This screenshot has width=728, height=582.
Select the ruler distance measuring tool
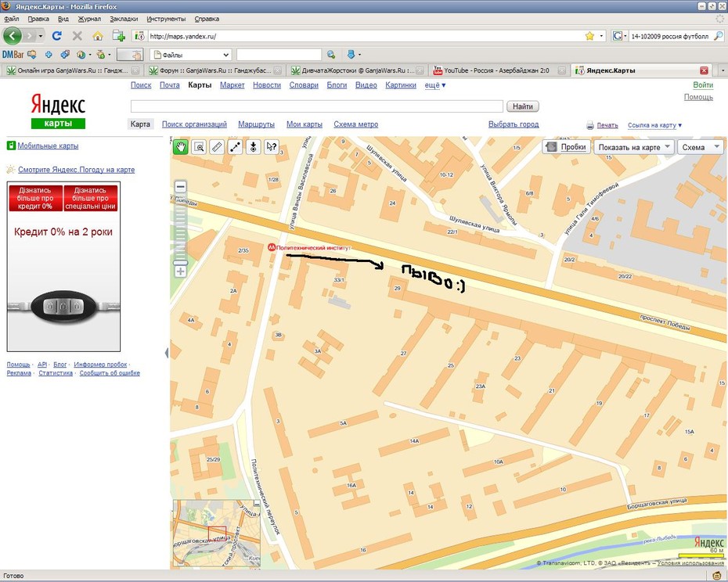click(x=217, y=147)
